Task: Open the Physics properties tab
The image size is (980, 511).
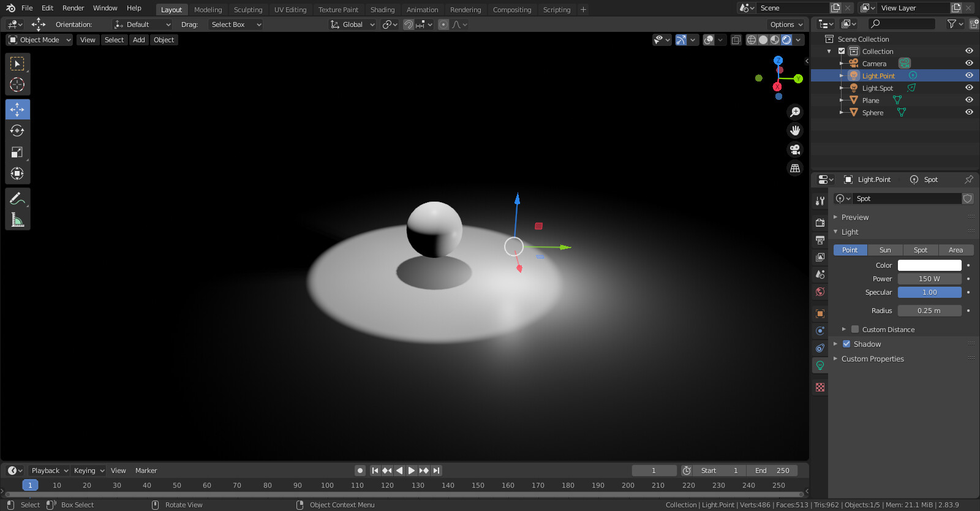Action: pos(820,331)
